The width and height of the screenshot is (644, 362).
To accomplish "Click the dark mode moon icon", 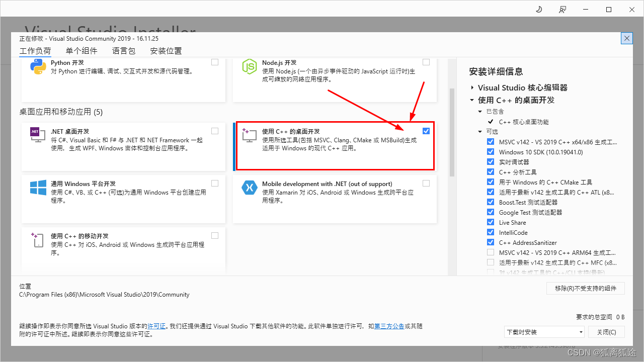I will (x=539, y=9).
